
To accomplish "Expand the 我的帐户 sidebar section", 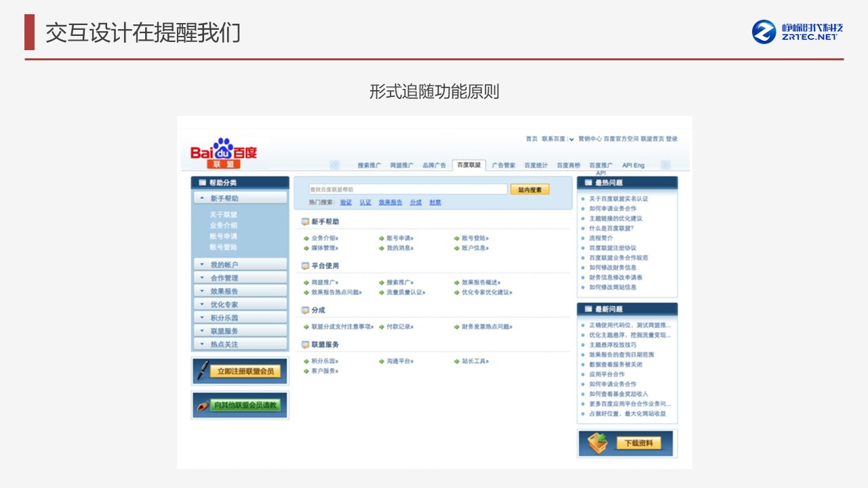I will pyautogui.click(x=240, y=265).
